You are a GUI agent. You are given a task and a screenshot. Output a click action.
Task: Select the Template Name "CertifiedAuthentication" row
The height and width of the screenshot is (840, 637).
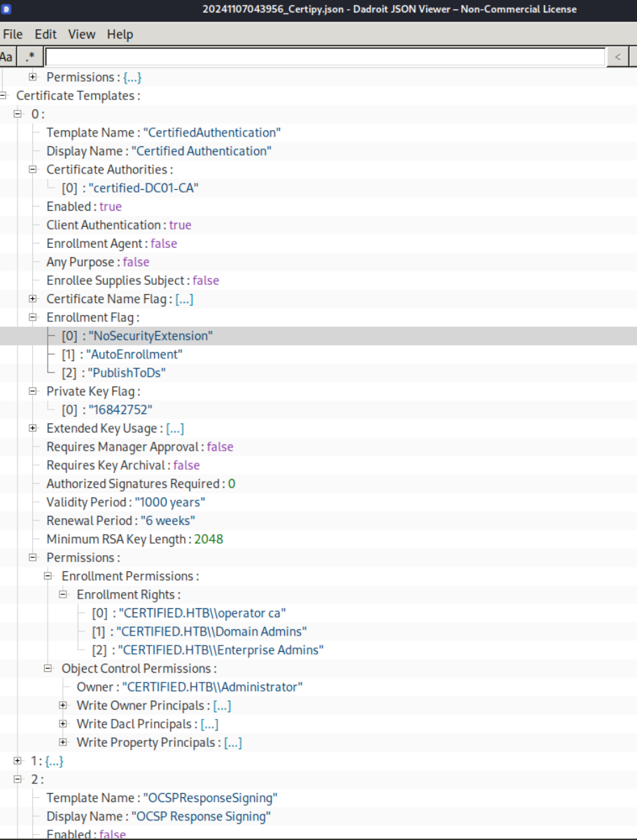click(x=318, y=132)
